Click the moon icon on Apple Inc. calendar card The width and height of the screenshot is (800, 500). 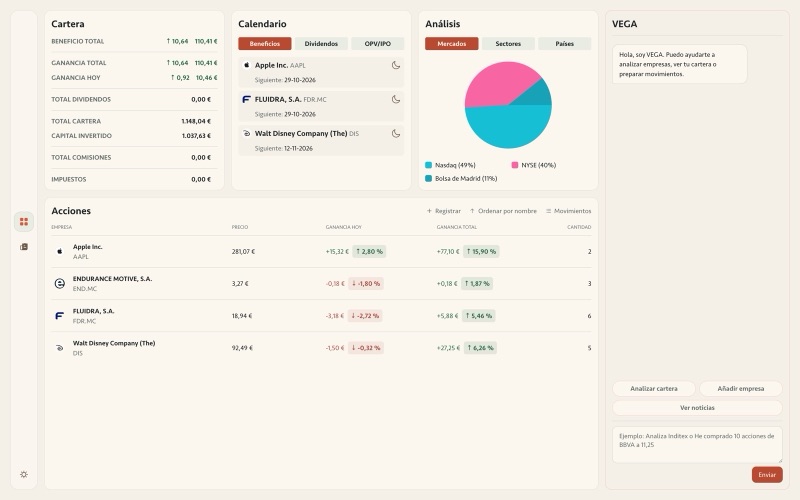(395, 65)
